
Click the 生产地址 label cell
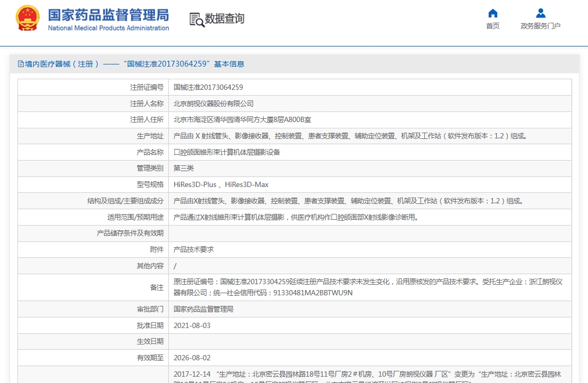93,136
